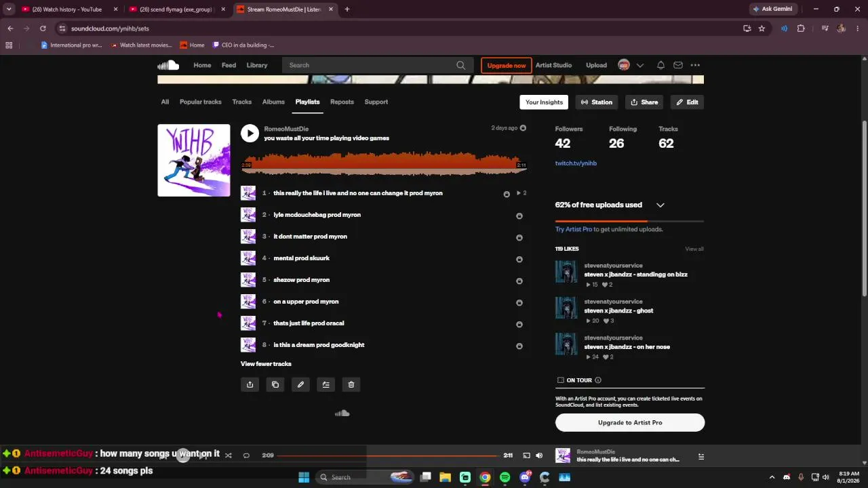Viewport: 868px width, 488px height.
Task: Switch to the Tracks tab
Action: tap(242, 102)
